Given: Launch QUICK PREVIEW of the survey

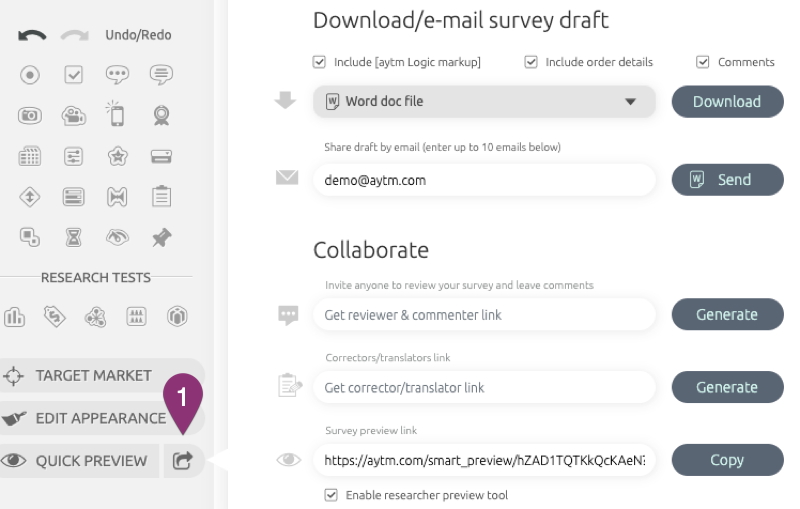Looking at the screenshot, I should (79, 461).
